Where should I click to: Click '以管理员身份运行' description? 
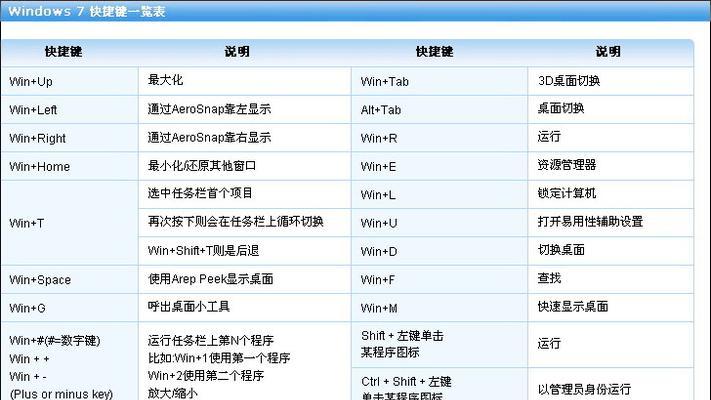(584, 389)
